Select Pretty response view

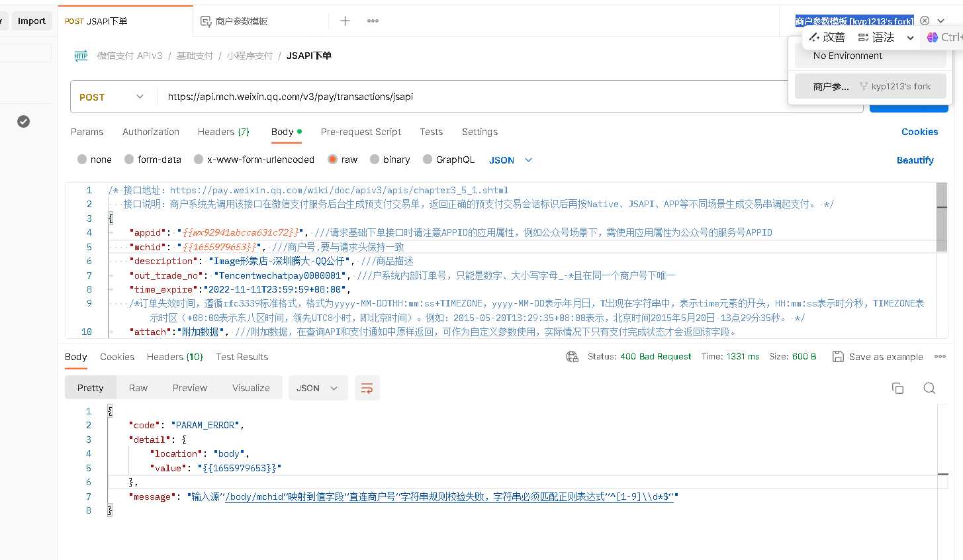(91, 388)
